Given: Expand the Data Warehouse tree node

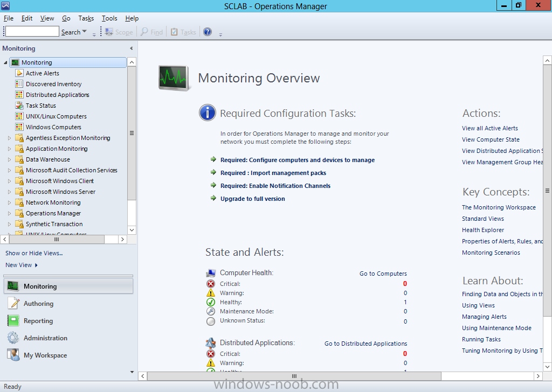Looking at the screenshot, I should (10, 159).
